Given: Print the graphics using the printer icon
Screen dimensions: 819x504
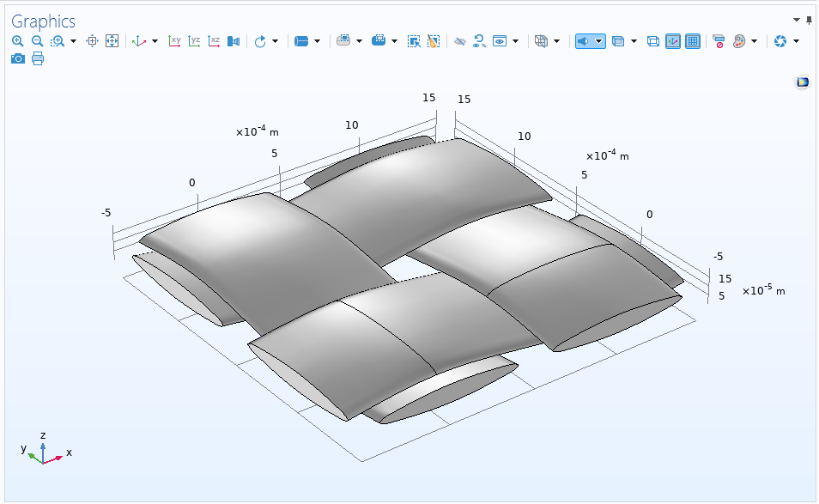Looking at the screenshot, I should [37, 58].
